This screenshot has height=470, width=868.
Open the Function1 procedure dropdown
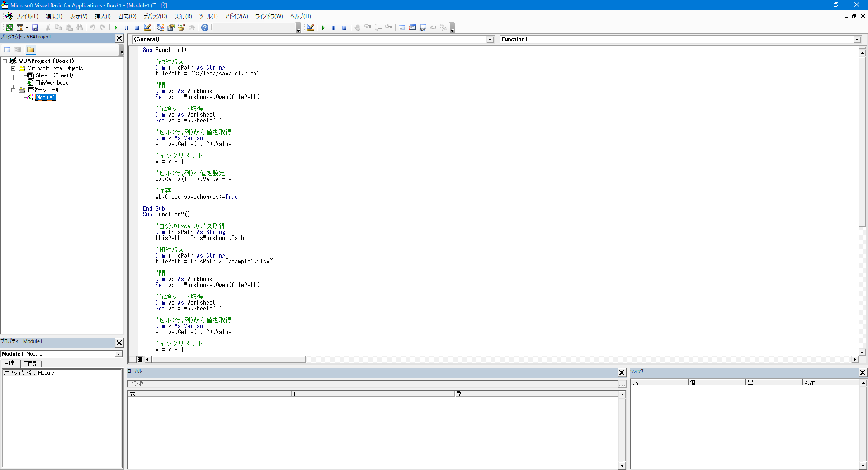(x=857, y=40)
